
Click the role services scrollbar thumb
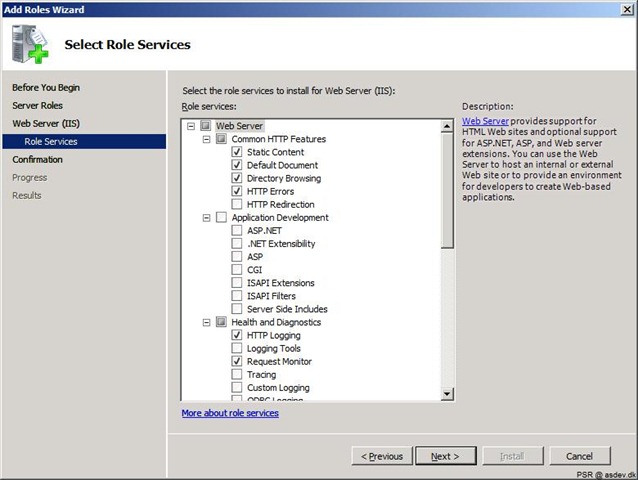click(447, 190)
